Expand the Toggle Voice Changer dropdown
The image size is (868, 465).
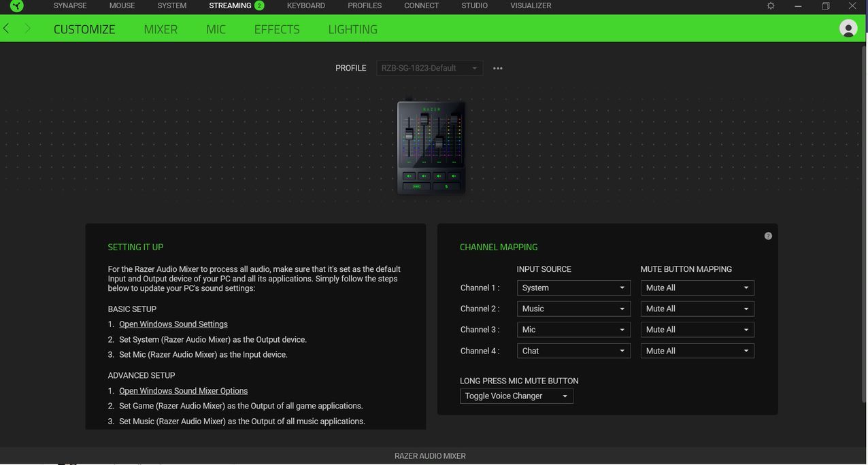click(x=516, y=396)
